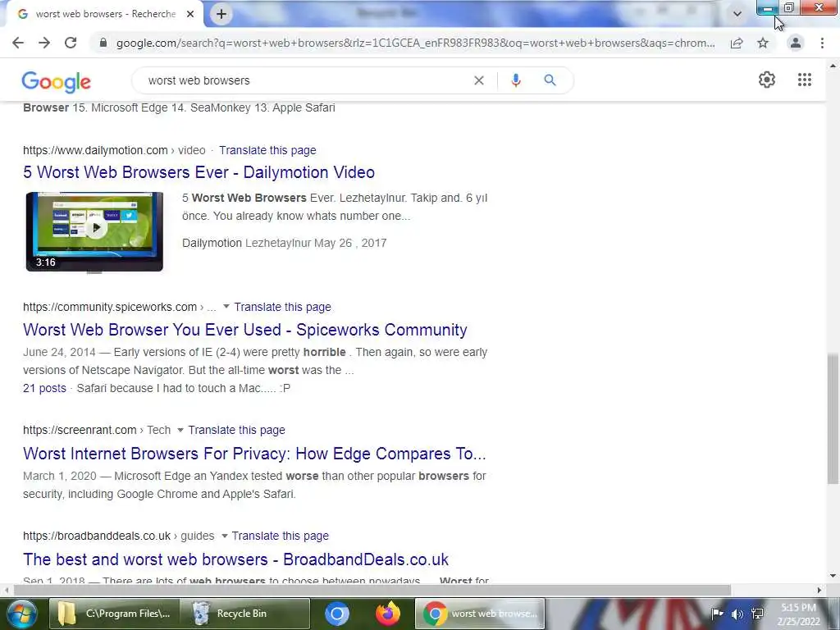Viewport: 840px width, 630px height.
Task: Click the padlock site info icon
Action: point(103,43)
